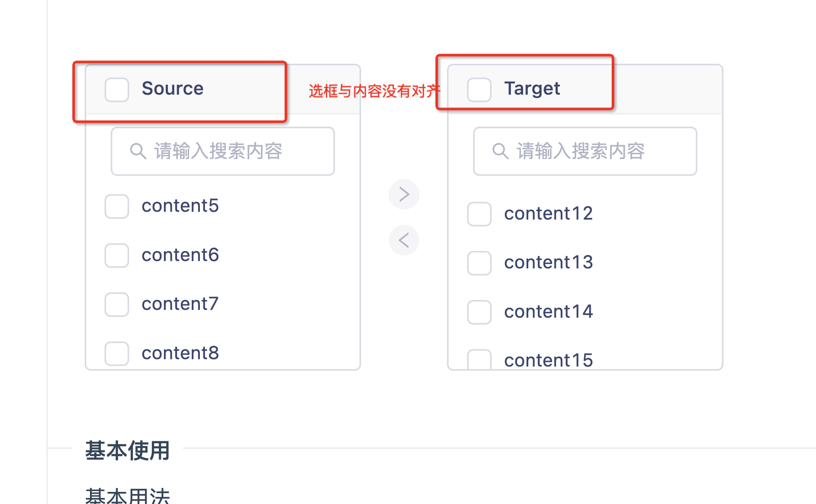Click the Source search input field
Image resolution: width=816 pixels, height=504 pixels.
click(x=222, y=151)
